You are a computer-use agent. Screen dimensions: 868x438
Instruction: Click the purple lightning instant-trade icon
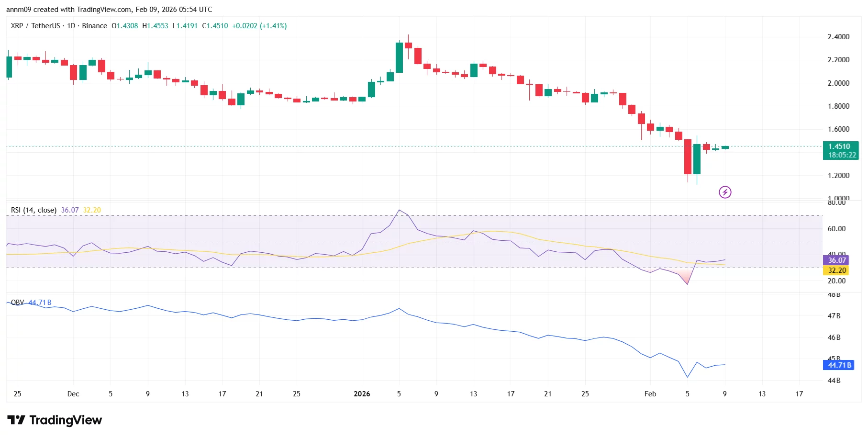click(724, 191)
